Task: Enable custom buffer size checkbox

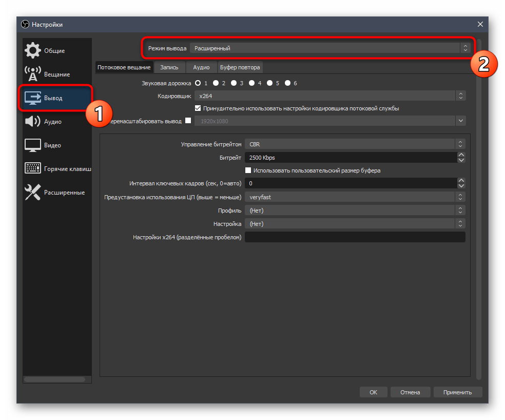Action: (x=248, y=170)
